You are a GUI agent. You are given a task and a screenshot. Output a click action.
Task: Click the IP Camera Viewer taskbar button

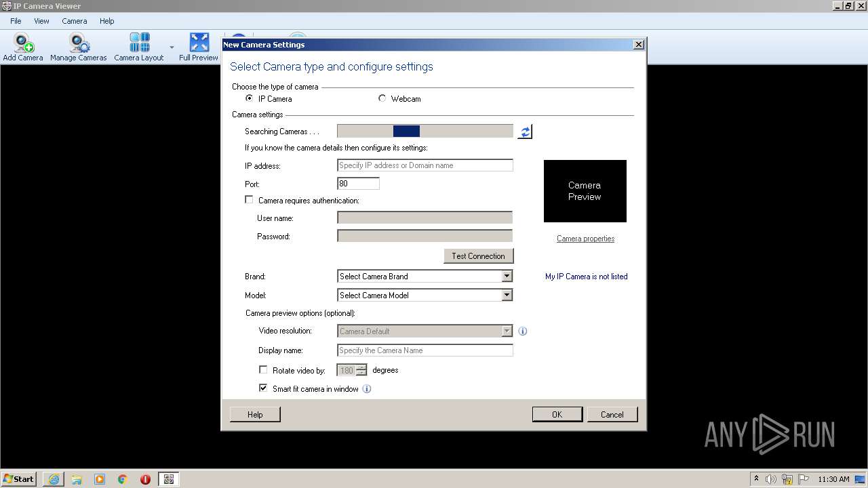[x=169, y=479]
